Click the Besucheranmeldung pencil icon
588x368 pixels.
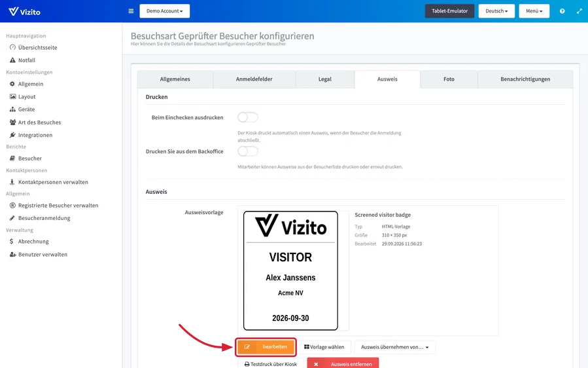(x=12, y=218)
